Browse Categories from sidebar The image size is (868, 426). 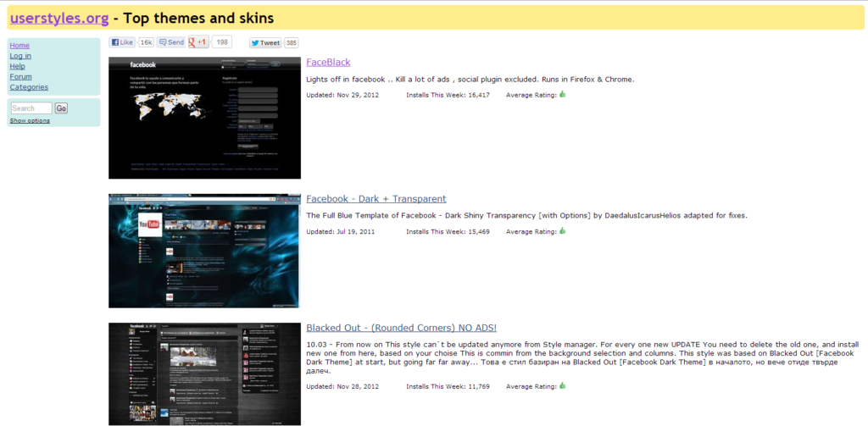(29, 87)
